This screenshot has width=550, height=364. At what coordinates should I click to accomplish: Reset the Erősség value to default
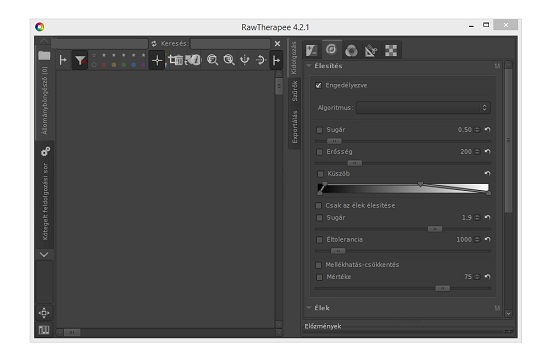[x=487, y=151]
